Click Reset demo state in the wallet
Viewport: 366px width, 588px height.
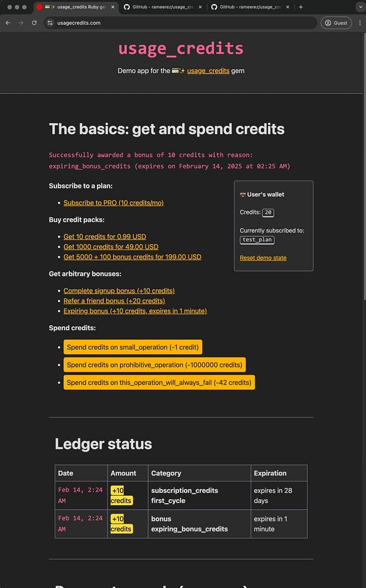[263, 258]
